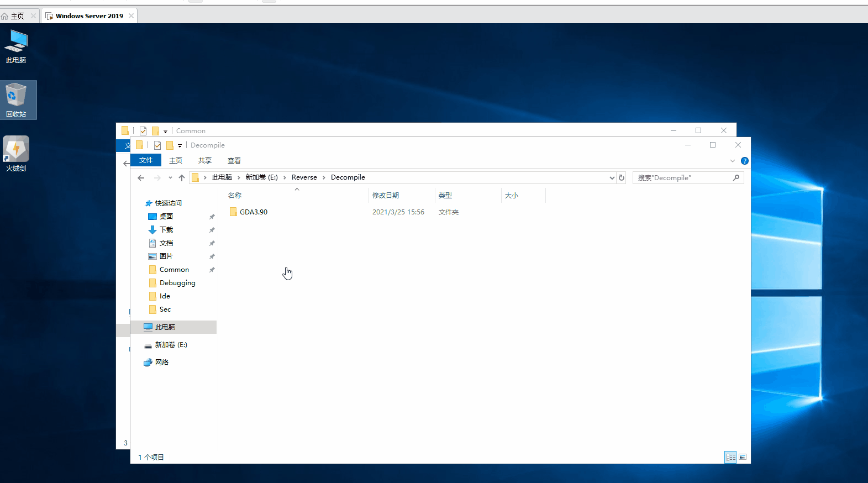Click the forward navigation arrow in Decompile
This screenshot has height=483, width=868.
pyautogui.click(x=157, y=178)
